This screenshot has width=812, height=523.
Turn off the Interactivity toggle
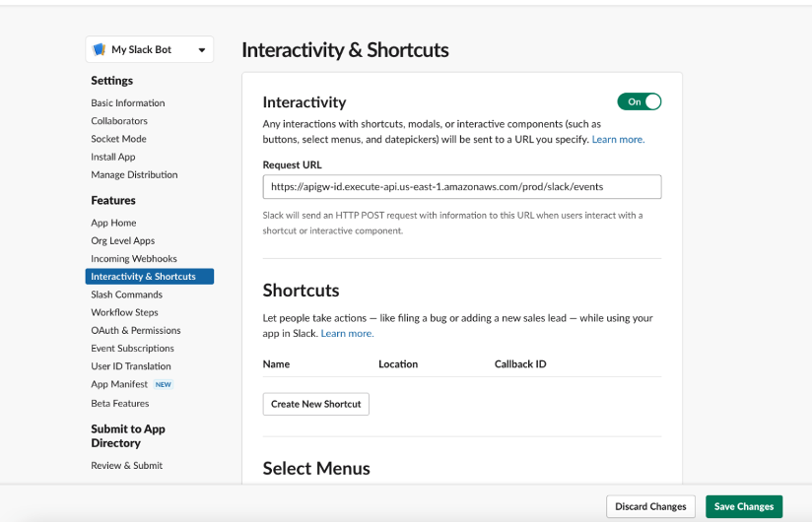639,101
